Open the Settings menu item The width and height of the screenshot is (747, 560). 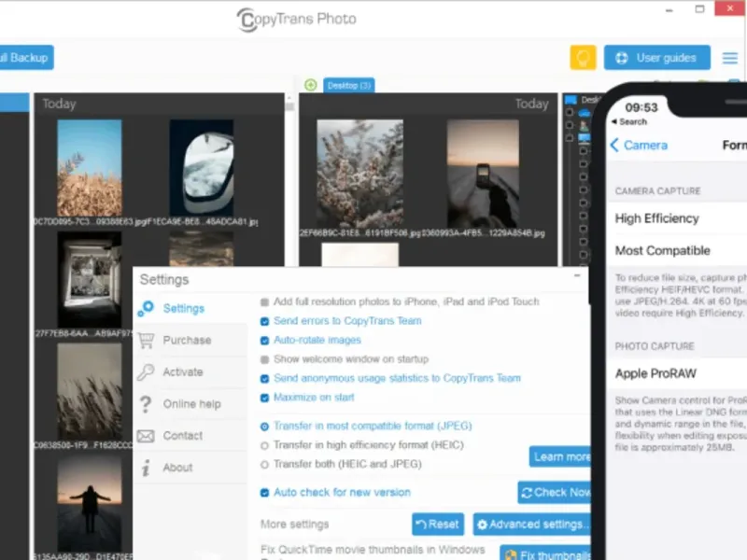[x=190, y=309]
